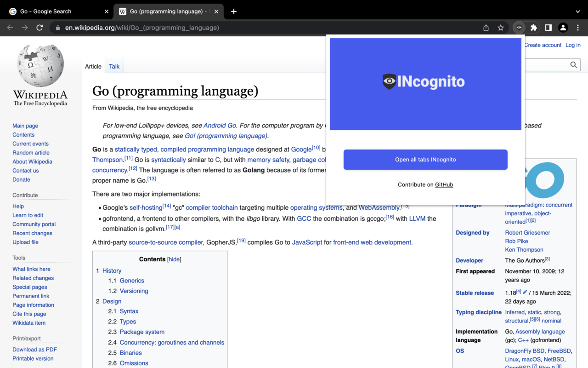Click the Go logo image in infobox
588x368 pixels.
pos(544,179)
